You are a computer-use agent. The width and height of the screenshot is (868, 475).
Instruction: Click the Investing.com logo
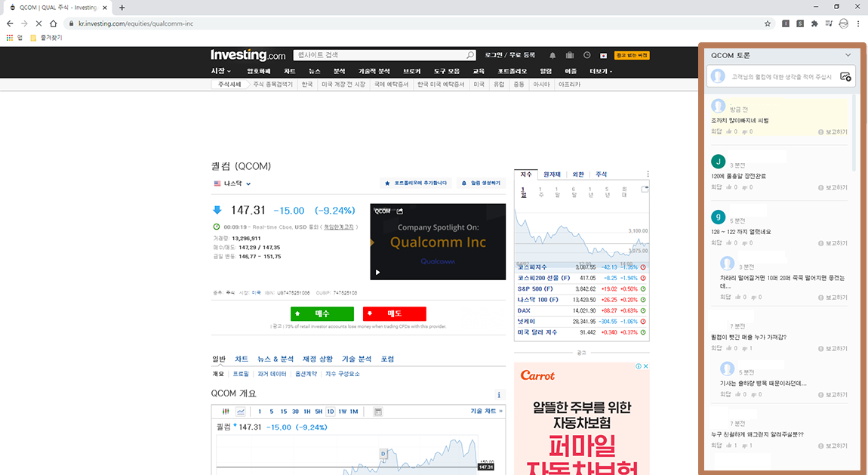pyautogui.click(x=248, y=55)
